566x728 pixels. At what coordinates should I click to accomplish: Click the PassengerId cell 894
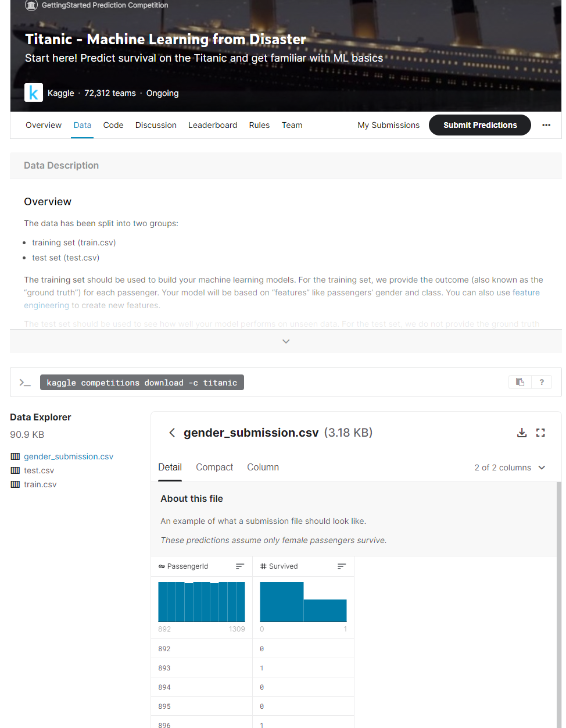click(164, 687)
